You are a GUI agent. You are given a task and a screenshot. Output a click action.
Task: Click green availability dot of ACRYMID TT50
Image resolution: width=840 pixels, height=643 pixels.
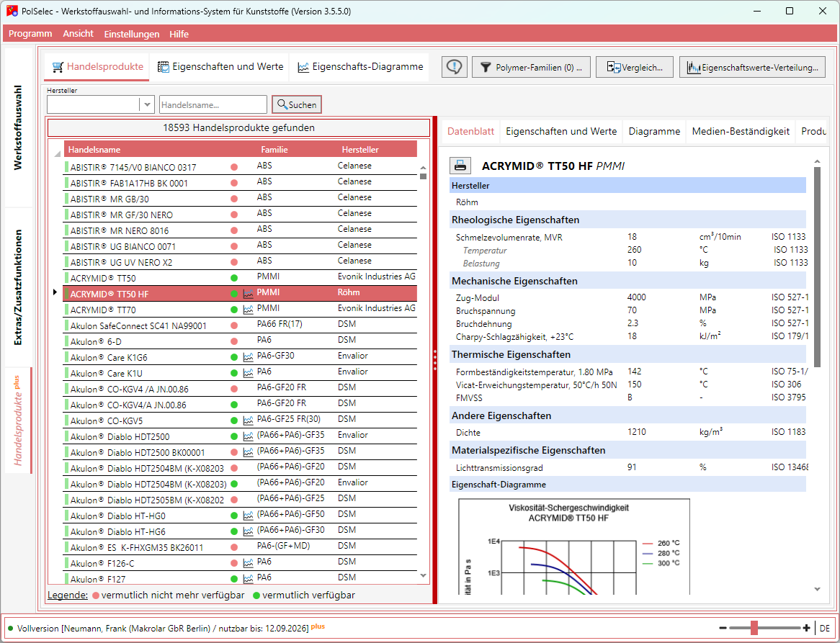coord(234,278)
